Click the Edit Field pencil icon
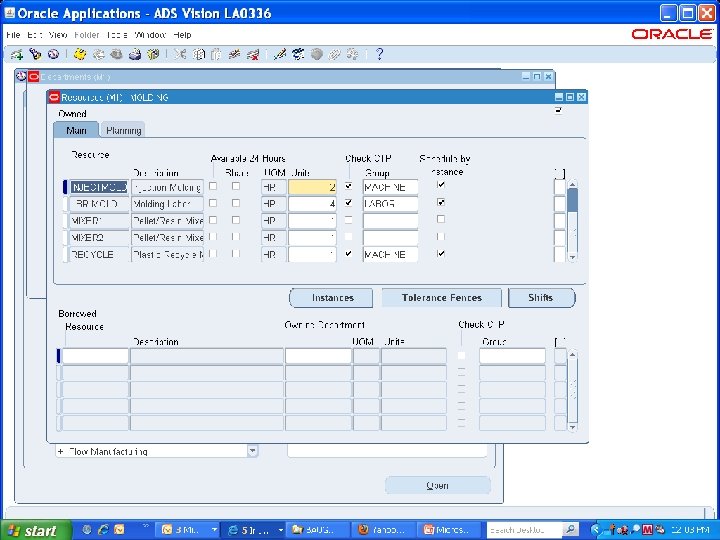720x540 pixels. [279, 55]
